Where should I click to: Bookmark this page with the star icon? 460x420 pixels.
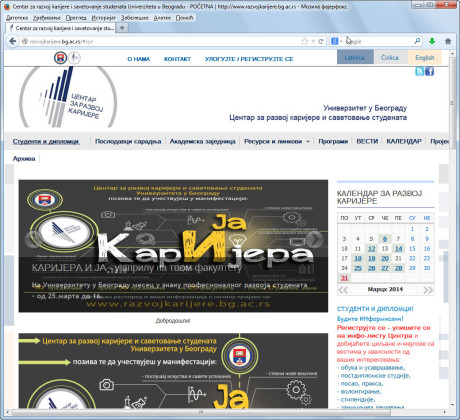[x=304, y=41]
